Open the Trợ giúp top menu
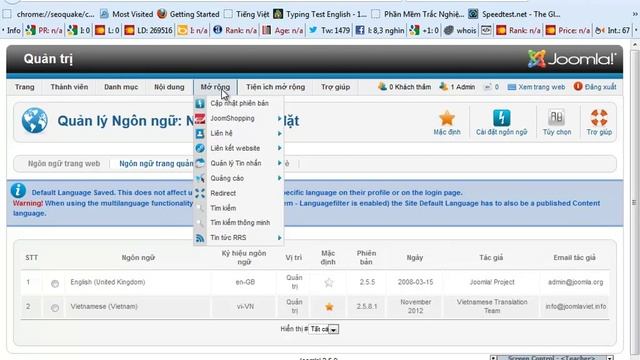Screen dimensions: 640x360 [x=335, y=87]
